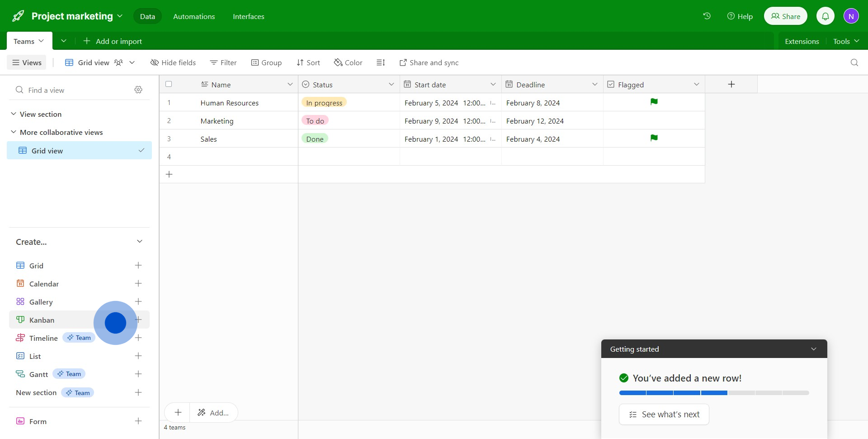Click the Getting started progress bar
The height and width of the screenshot is (439, 868).
click(714, 393)
